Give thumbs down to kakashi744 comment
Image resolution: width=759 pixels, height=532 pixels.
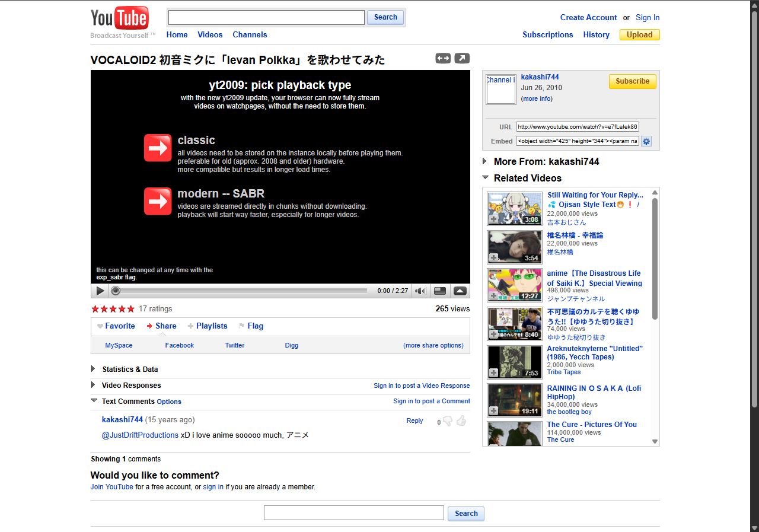(448, 421)
